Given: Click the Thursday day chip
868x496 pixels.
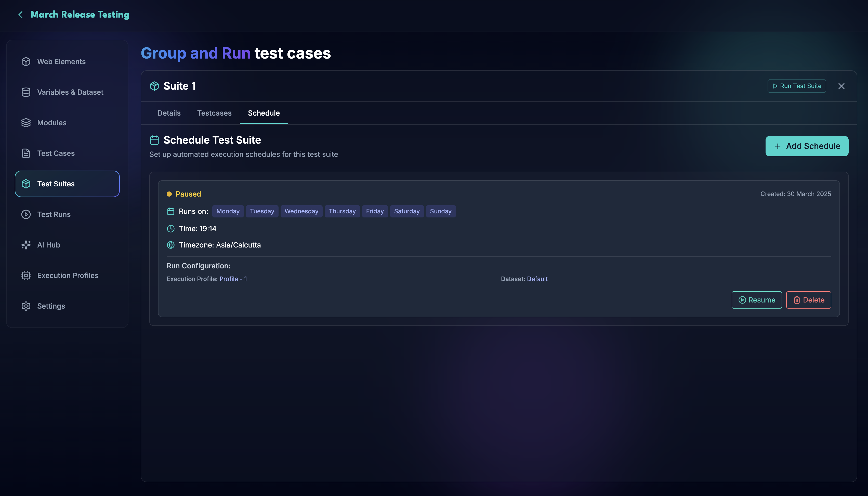Looking at the screenshot, I should coord(342,211).
